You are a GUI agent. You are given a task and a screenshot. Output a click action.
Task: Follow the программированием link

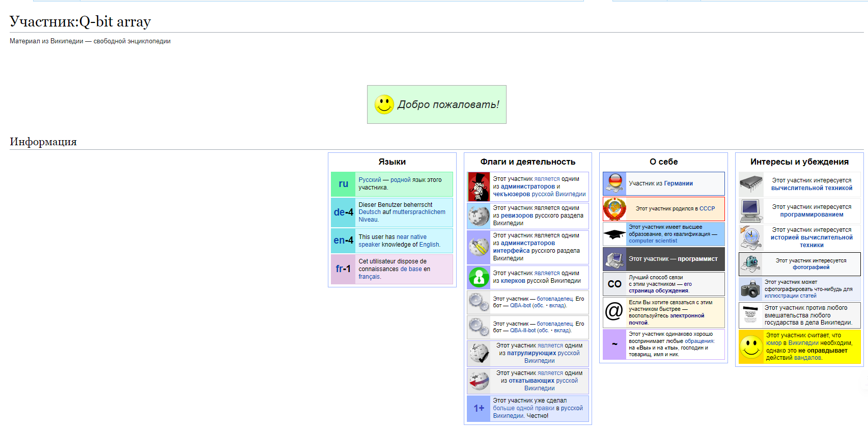[x=811, y=215]
